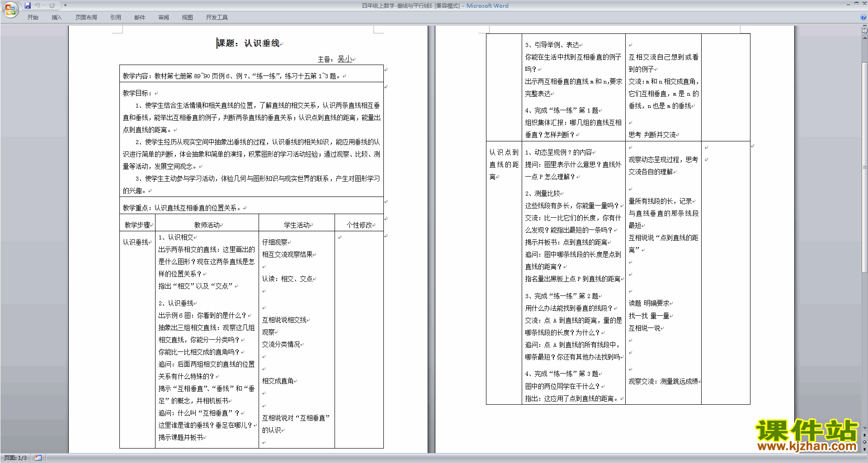Switch to the 视图 tab
The height and width of the screenshot is (463, 868).
pyautogui.click(x=188, y=17)
